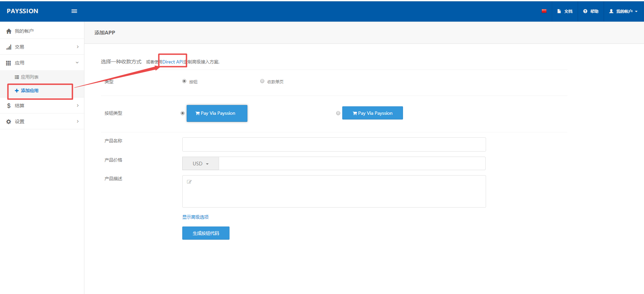Image resolution: width=644 pixels, height=294 pixels.
Task: Choose the second flat Pay Via Payssion style
Action: click(338, 113)
